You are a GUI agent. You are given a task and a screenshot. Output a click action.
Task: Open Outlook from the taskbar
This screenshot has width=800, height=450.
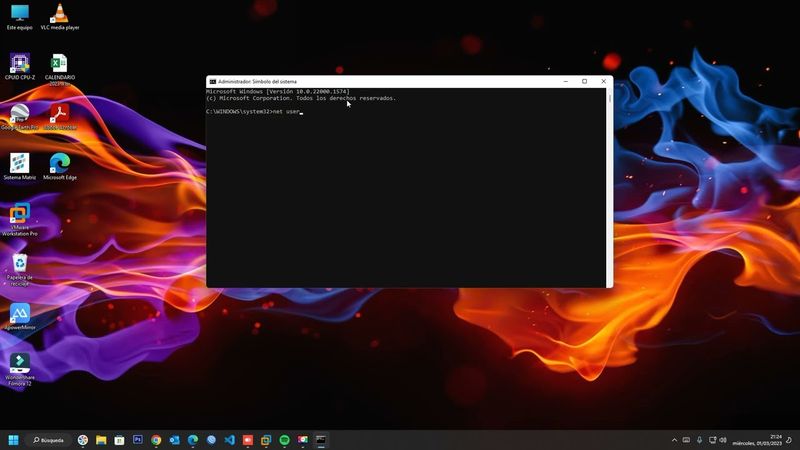pos(174,440)
